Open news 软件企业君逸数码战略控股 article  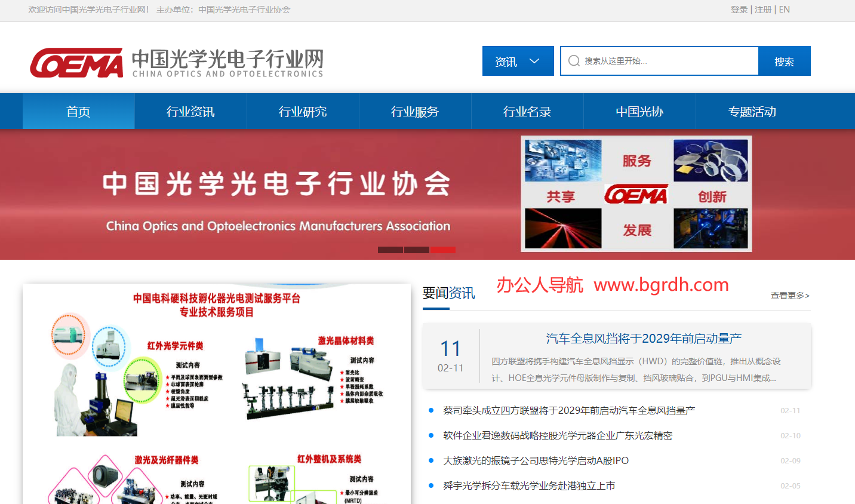558,435
